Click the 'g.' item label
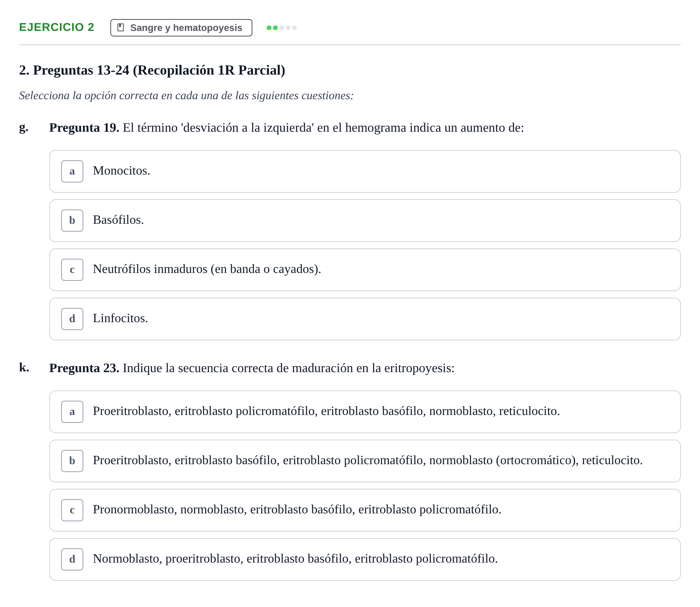 24,127
